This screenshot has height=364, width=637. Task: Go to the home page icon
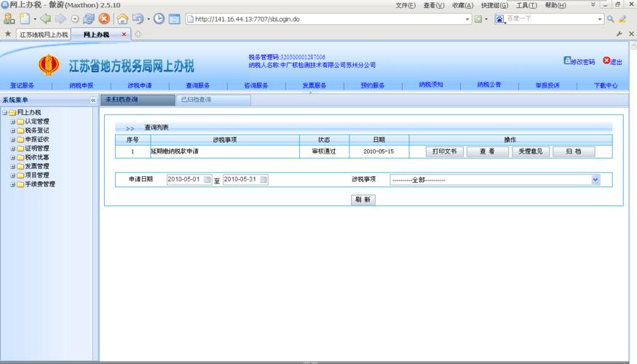click(122, 19)
